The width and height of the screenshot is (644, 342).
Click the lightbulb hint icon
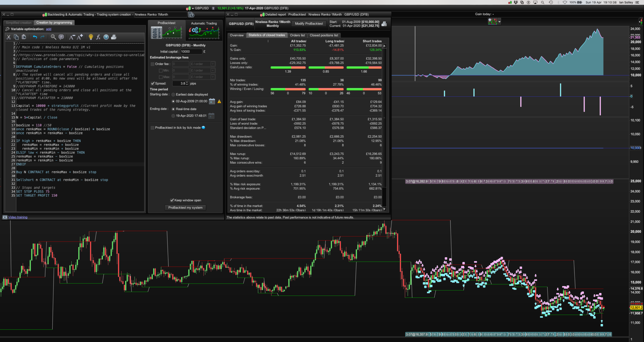coord(91,37)
